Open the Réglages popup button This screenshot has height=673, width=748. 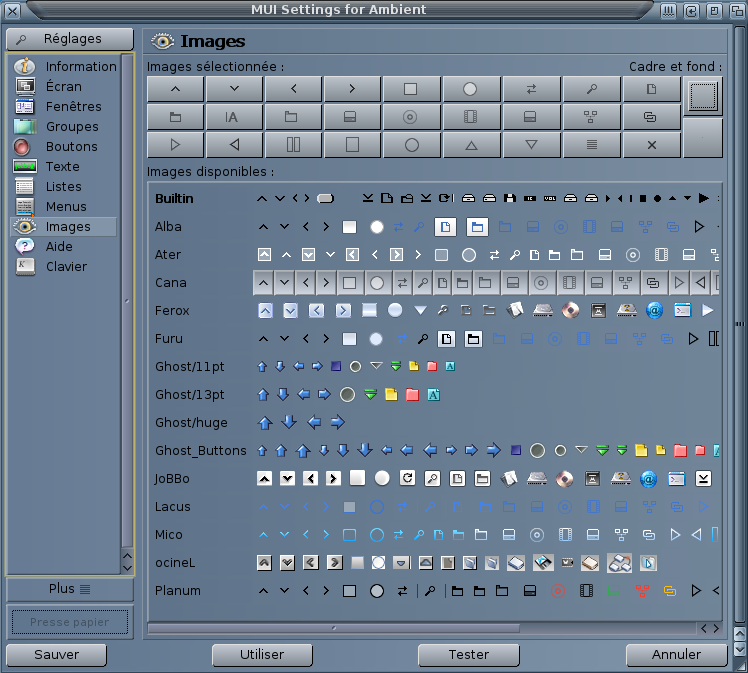pos(70,39)
